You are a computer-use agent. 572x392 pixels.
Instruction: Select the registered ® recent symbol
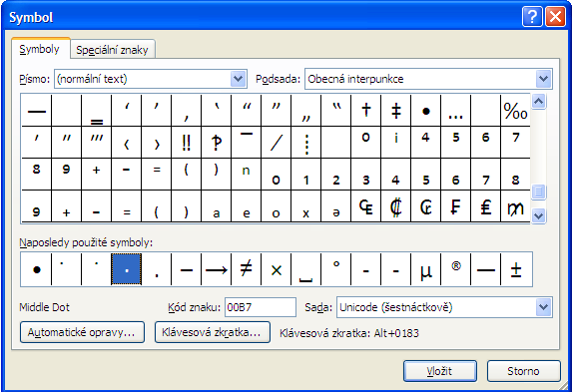[455, 269]
